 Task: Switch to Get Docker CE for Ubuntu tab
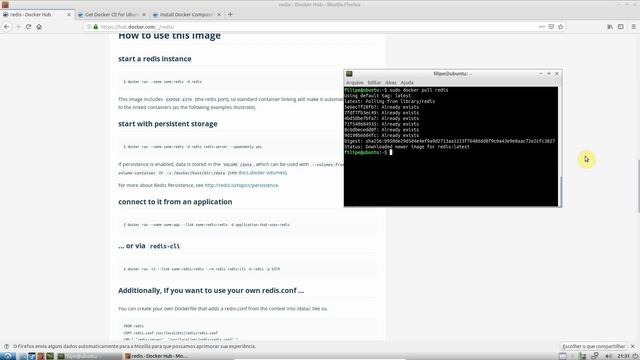click(112, 14)
